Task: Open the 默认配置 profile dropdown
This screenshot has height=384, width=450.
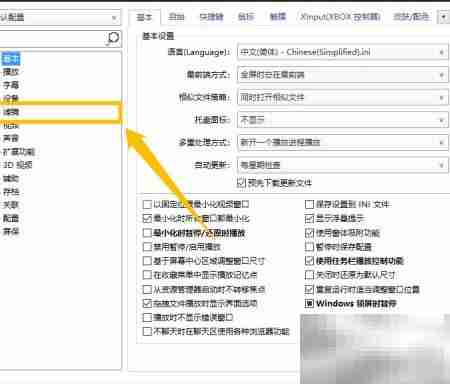Action: (59, 17)
